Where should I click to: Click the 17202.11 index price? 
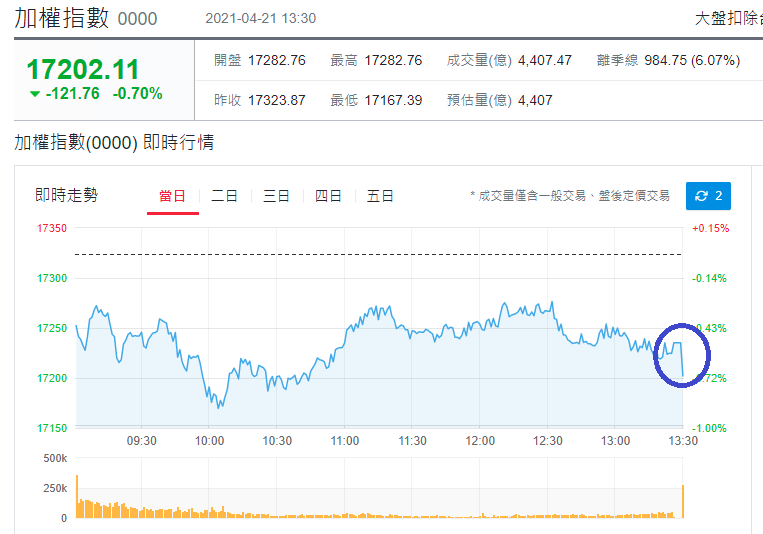pyautogui.click(x=83, y=69)
